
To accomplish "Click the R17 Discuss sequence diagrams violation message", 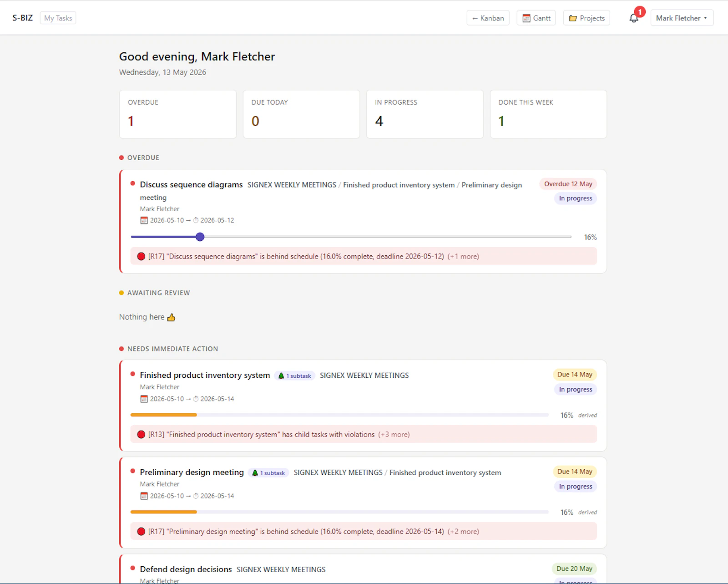I will click(296, 256).
